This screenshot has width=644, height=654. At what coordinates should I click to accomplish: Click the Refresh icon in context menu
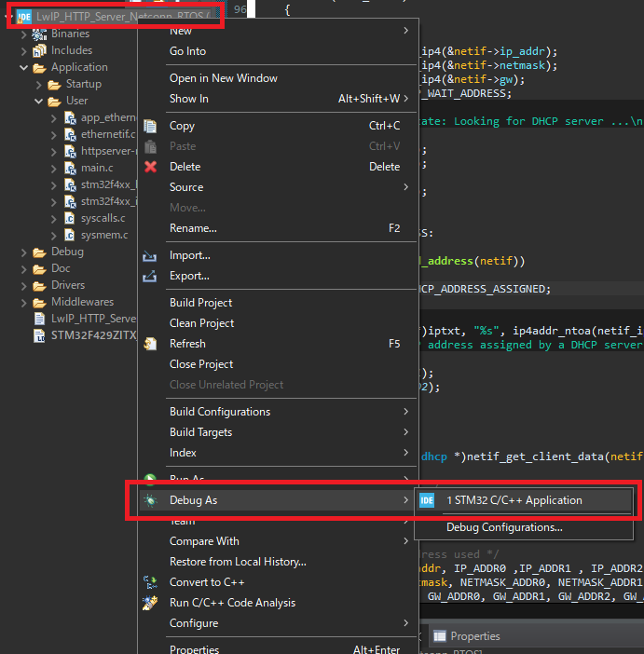150,344
